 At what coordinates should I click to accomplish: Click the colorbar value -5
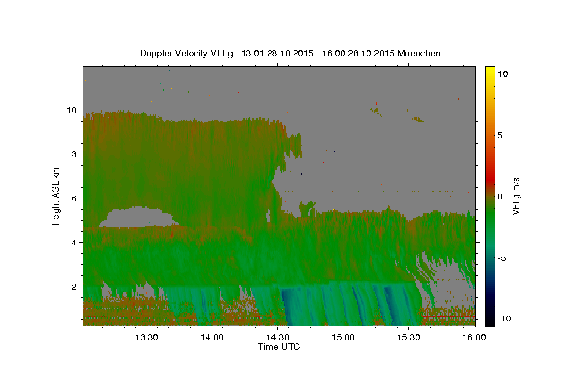coord(501,258)
